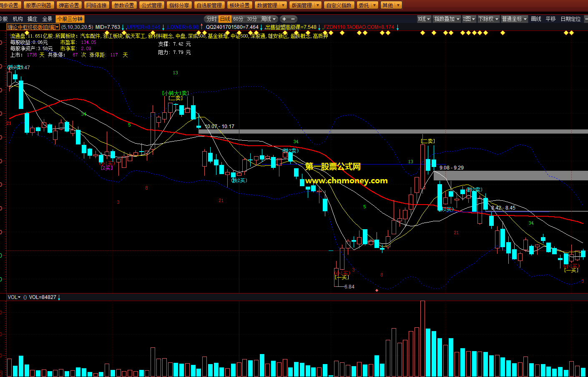Image resolution: width=588 pixels, height=377 pixels.
Task: Select the 个股三分钟 tab
Action: pyautogui.click(x=70, y=19)
